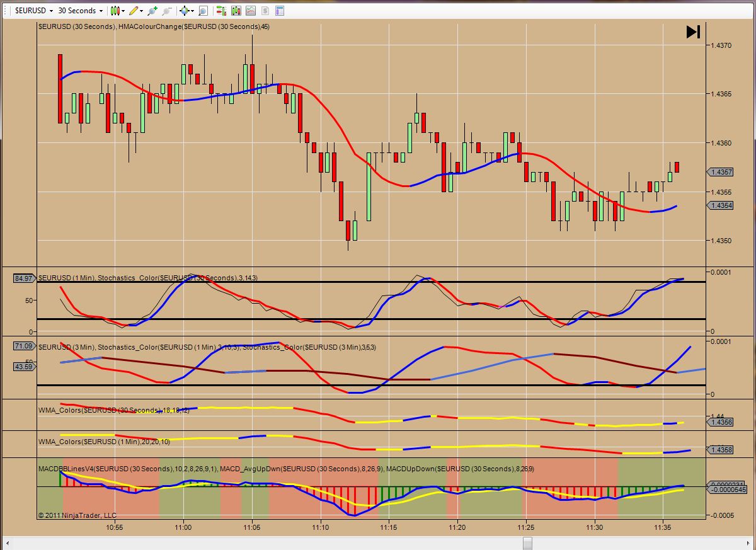756x550 pixels.
Task: Click the toolbar drag grip handle
Action: point(6,11)
